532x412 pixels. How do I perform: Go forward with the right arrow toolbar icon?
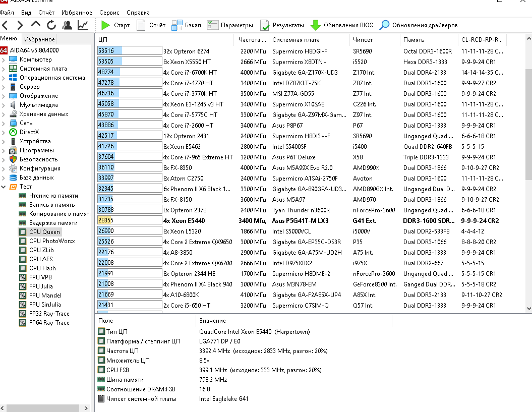click(x=20, y=25)
